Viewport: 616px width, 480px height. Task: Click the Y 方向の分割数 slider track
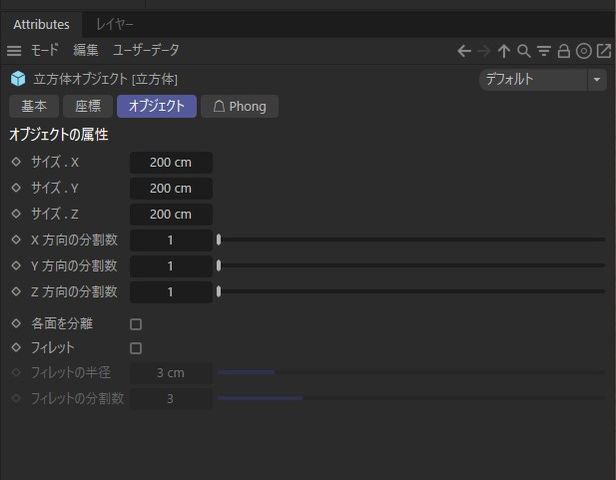point(411,266)
